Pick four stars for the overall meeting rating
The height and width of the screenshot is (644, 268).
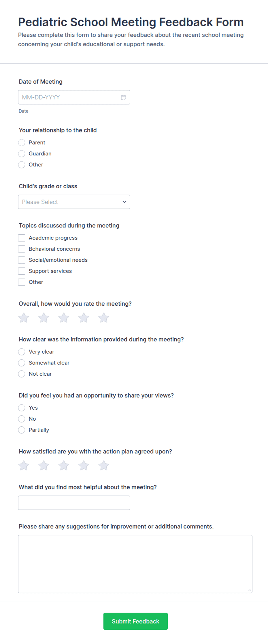[84, 318]
